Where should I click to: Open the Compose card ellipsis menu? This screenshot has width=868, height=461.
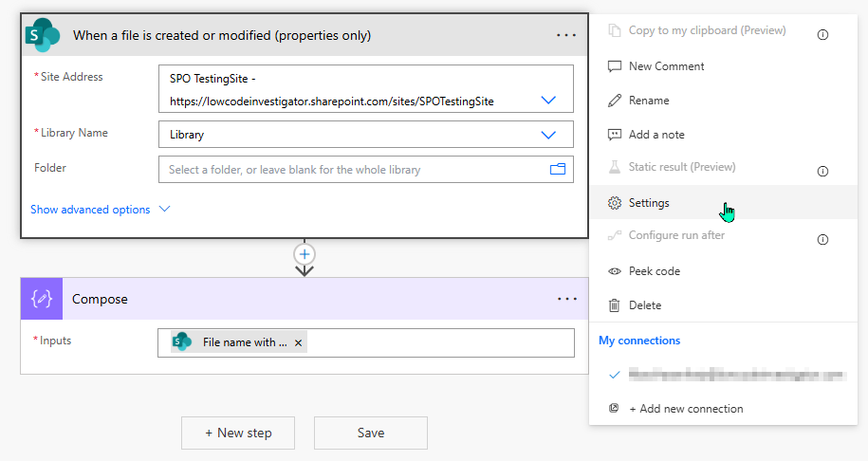566,299
